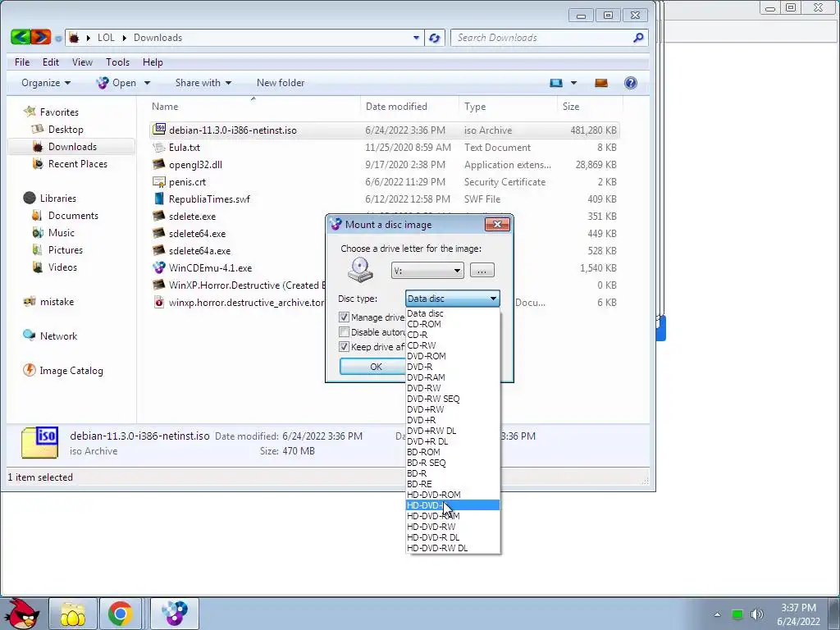Screen dimensions: 840x630
Task: Toggle the preview pane icon
Action: point(601,83)
